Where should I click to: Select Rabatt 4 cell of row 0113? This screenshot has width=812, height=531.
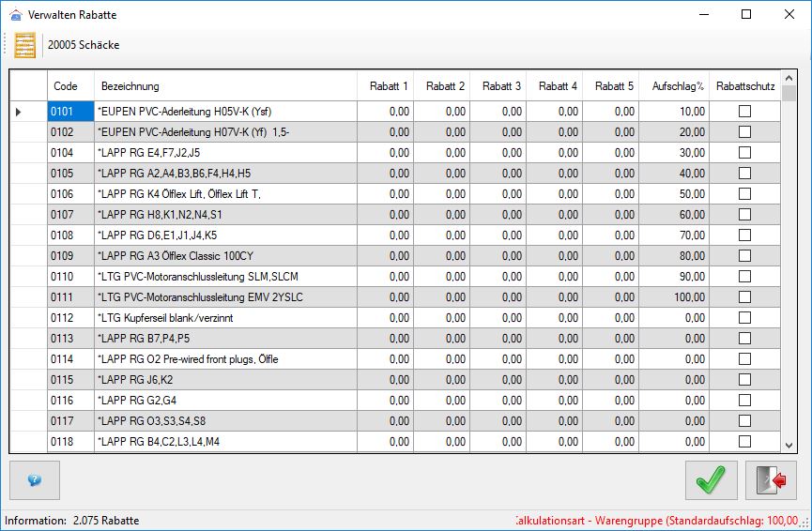tap(555, 339)
